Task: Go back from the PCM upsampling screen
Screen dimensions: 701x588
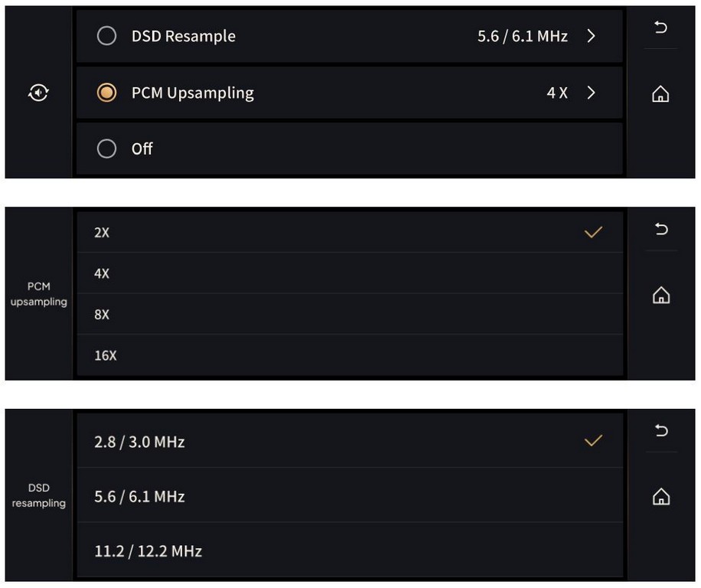Action: pos(660,230)
